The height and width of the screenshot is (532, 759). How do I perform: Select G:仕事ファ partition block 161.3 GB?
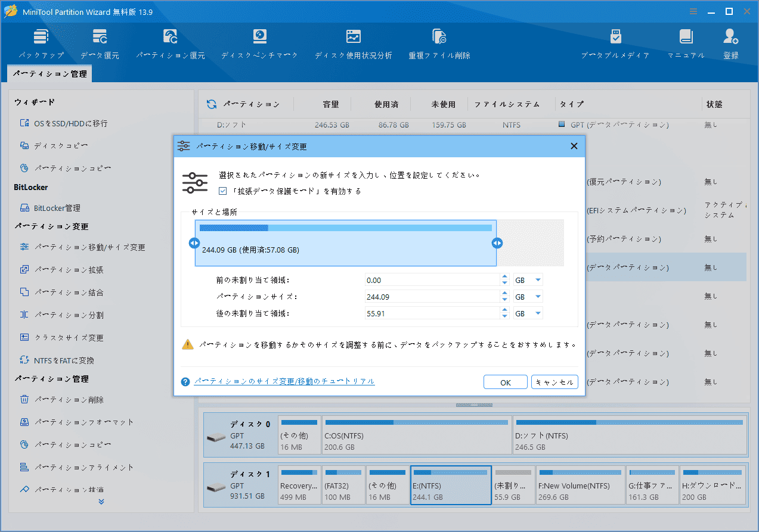click(652, 485)
